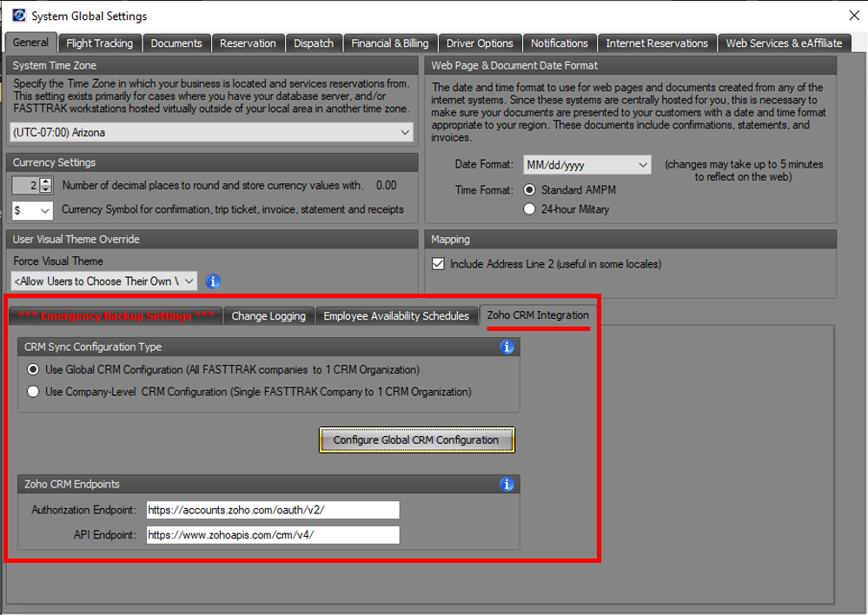The height and width of the screenshot is (615, 868).
Task: Switch to the Reservation tab
Action: coord(248,43)
